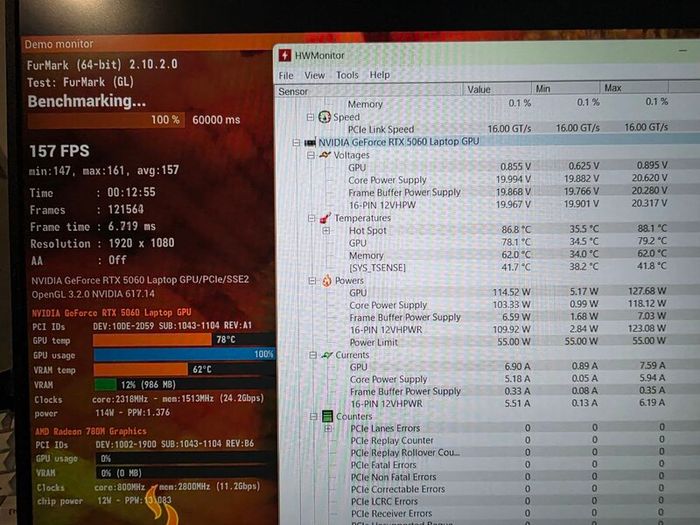The height and width of the screenshot is (525, 700).
Task: Click the 62.0 °C Memory temperature value
Action: 516,254
